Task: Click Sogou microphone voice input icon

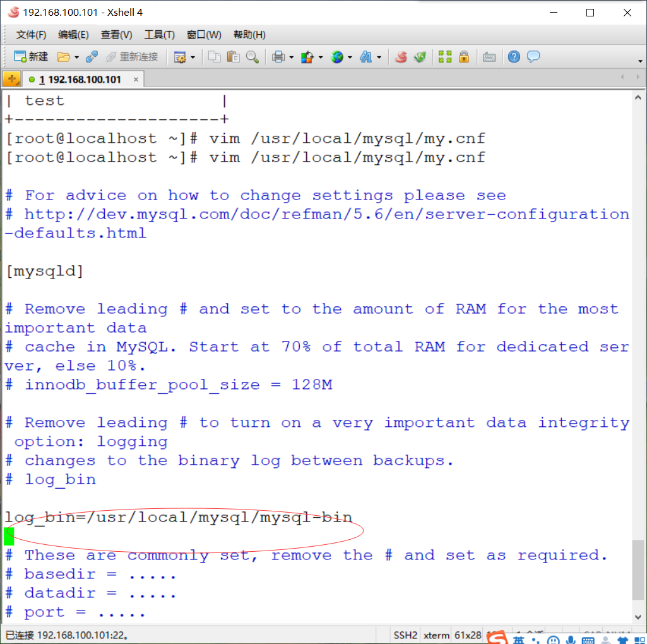Action: click(x=571, y=640)
